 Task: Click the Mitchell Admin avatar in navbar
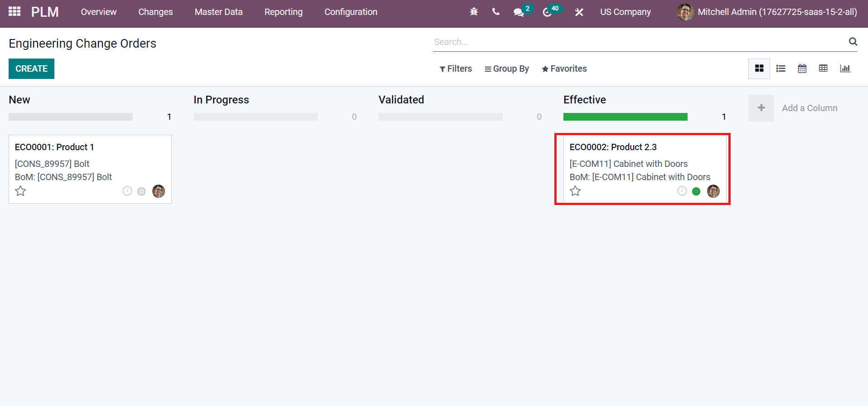click(x=685, y=12)
